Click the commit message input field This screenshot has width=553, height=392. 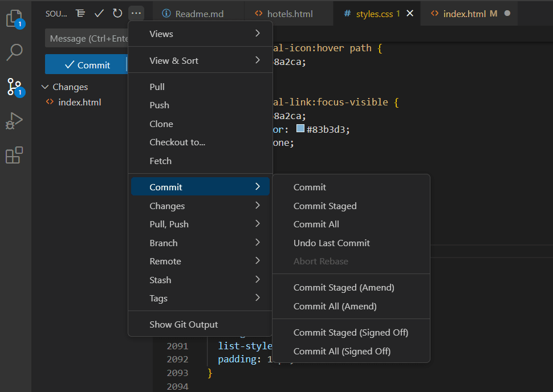coord(87,38)
